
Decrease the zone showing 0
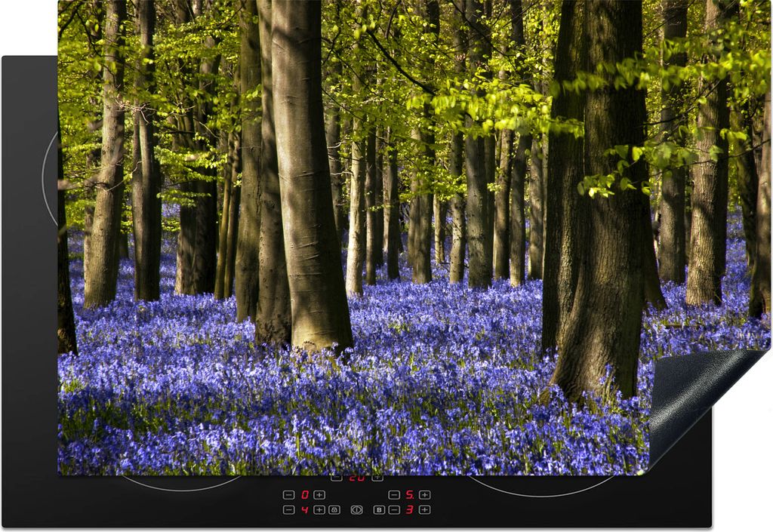pyautogui.click(x=289, y=495)
